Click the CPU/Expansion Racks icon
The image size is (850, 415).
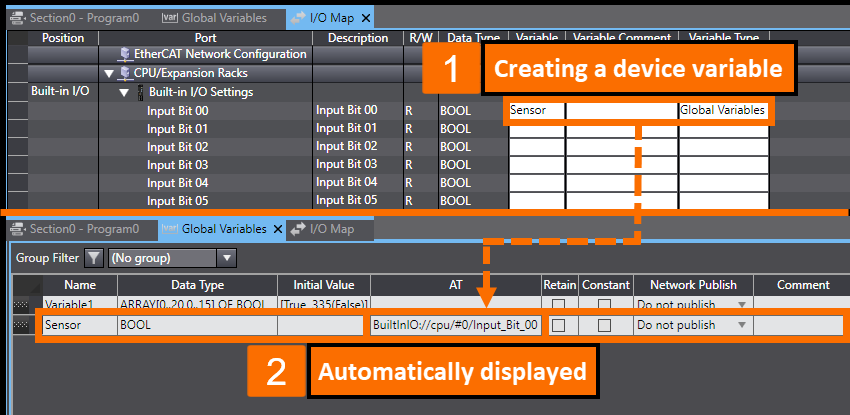[x=124, y=73]
